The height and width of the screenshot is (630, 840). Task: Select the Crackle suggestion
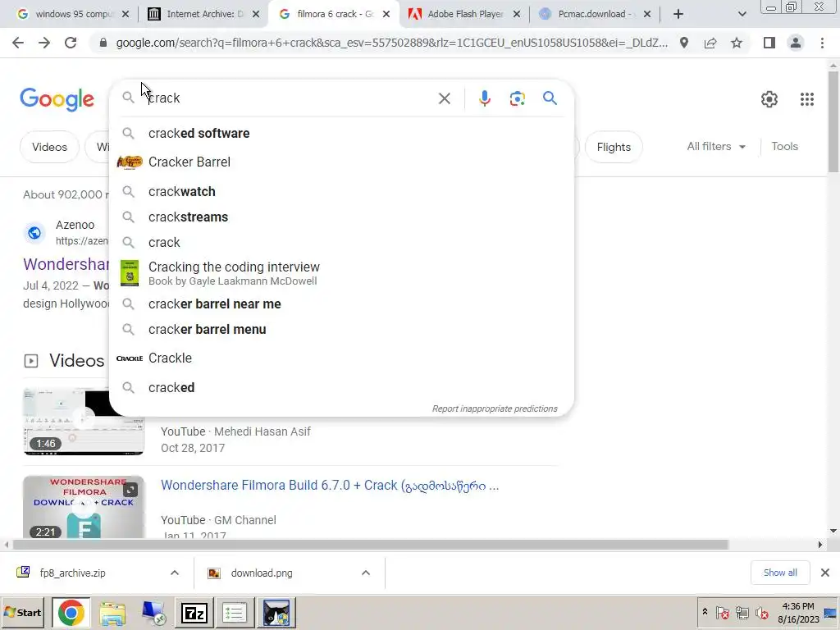click(341, 358)
